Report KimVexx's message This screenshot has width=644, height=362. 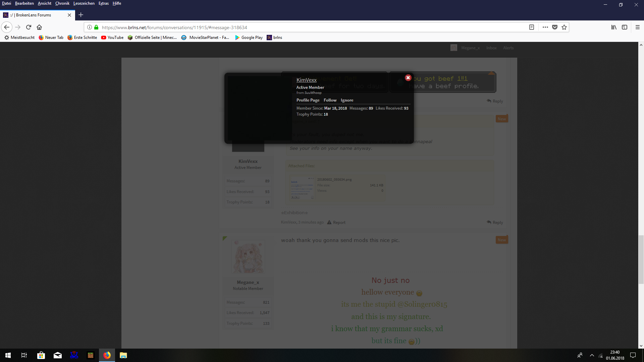coord(336,223)
